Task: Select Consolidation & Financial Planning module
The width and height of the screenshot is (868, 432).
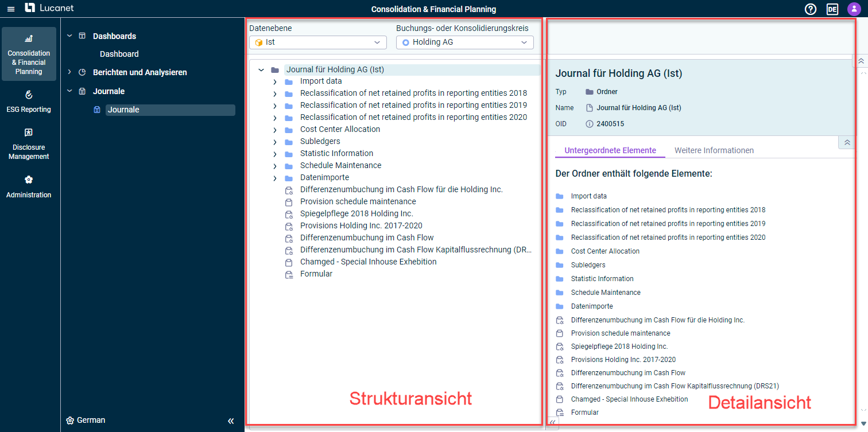Action: [x=29, y=54]
